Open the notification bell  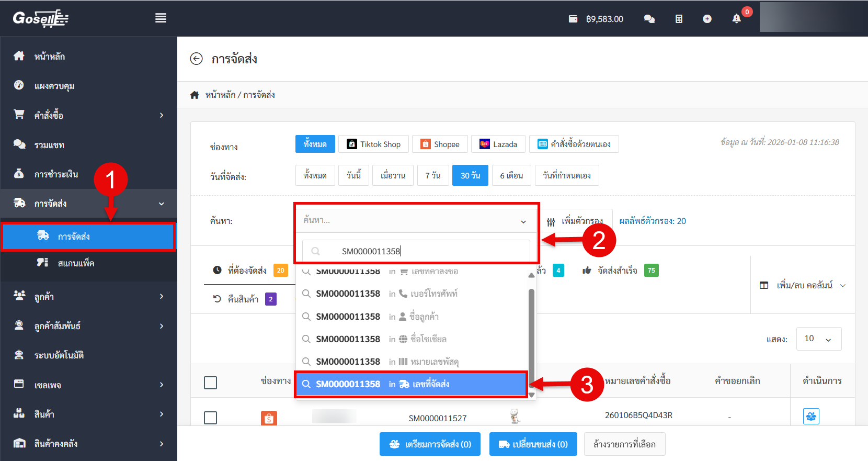point(736,19)
